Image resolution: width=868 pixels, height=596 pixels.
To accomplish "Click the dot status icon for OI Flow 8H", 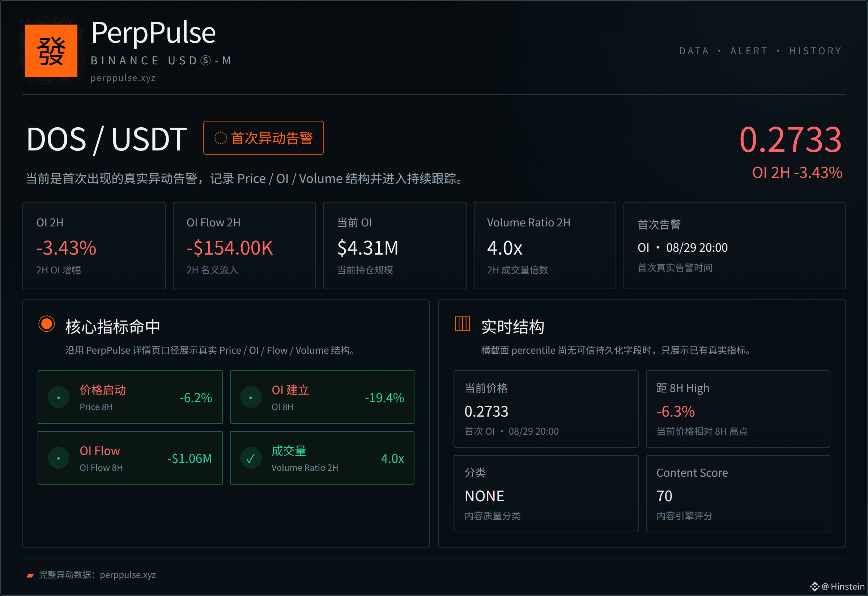I will coord(59,458).
